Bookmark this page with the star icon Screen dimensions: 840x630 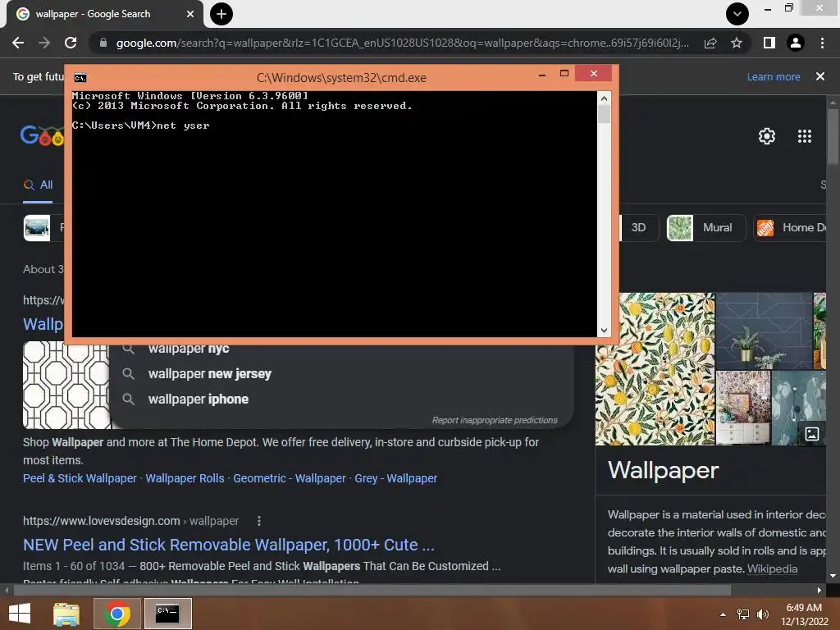point(737,43)
